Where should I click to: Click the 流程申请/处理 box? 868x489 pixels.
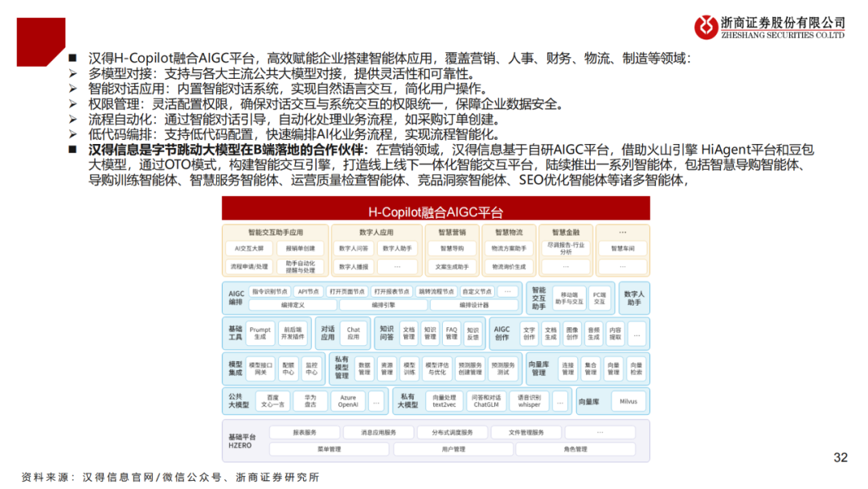249,266
